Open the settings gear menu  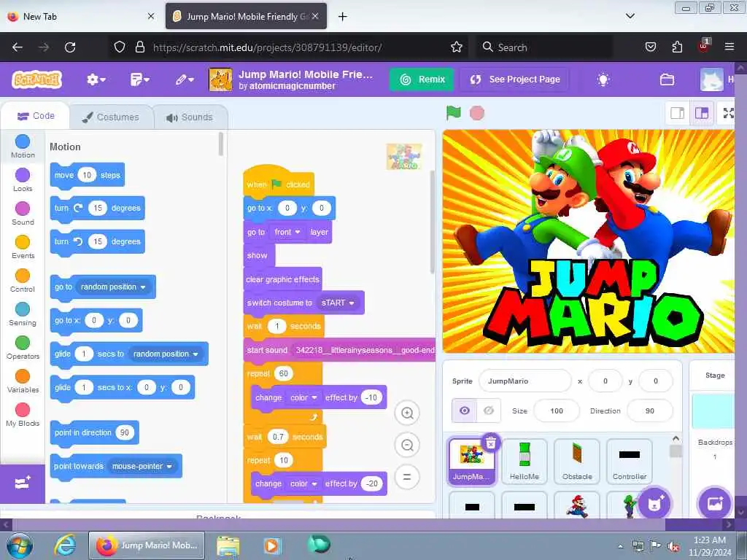96,79
